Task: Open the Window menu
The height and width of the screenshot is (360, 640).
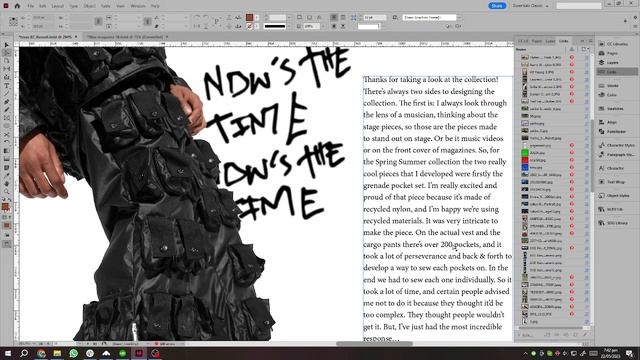Action: [138, 6]
